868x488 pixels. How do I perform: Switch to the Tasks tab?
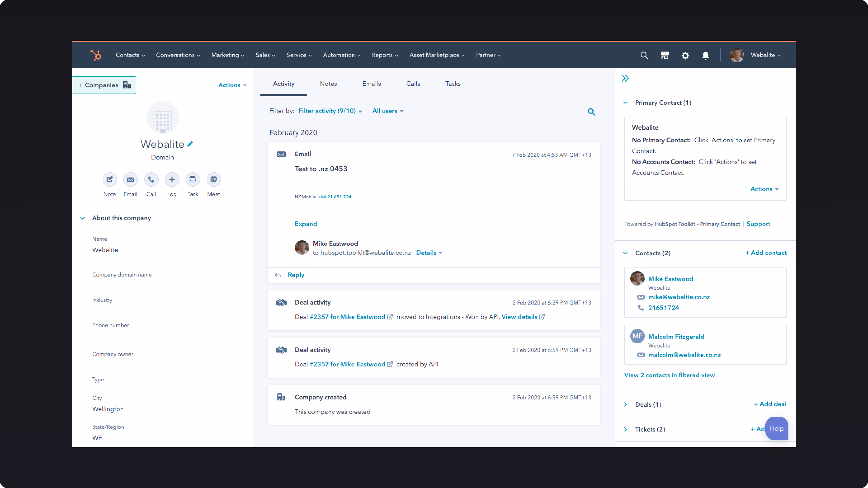pyautogui.click(x=453, y=84)
